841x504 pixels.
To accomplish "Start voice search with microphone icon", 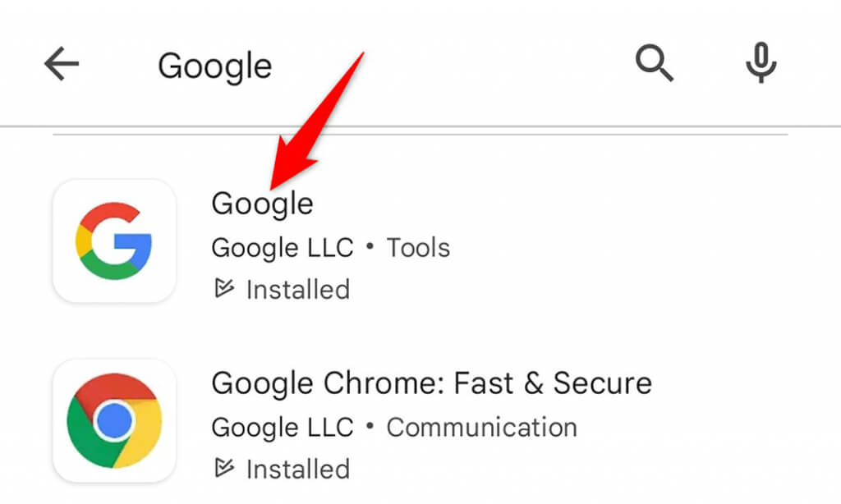I will (761, 64).
